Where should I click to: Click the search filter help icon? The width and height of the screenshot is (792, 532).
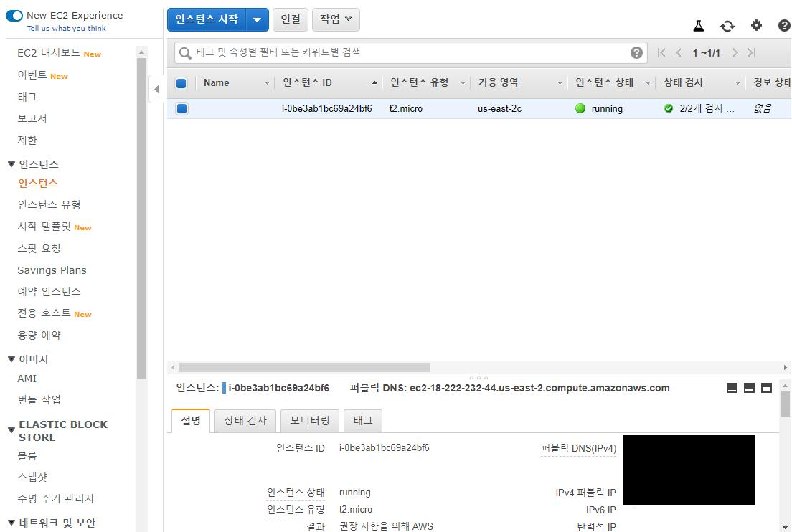(636, 52)
